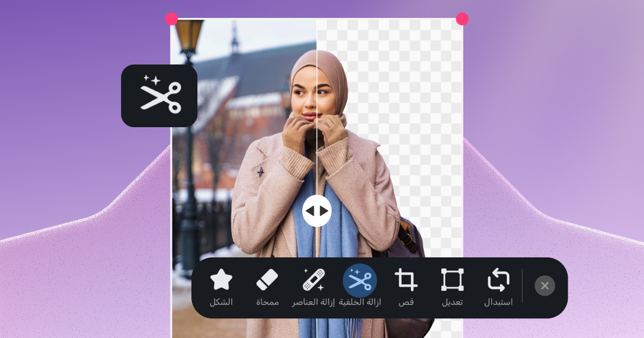Select the Crop tool icon
Viewport: 644px width, 338px height.
pos(406,279)
